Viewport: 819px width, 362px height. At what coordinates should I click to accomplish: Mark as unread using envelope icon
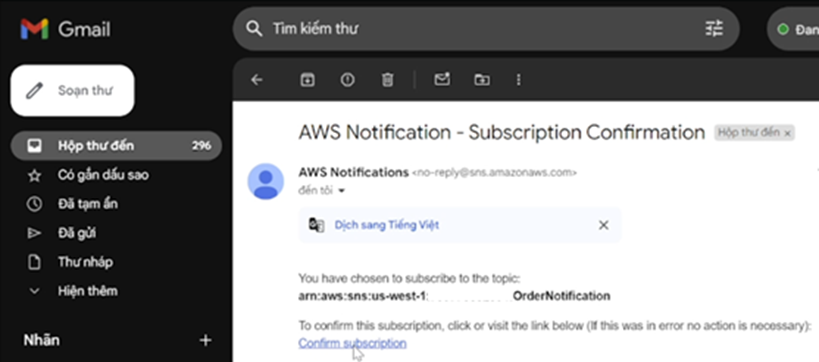(442, 79)
